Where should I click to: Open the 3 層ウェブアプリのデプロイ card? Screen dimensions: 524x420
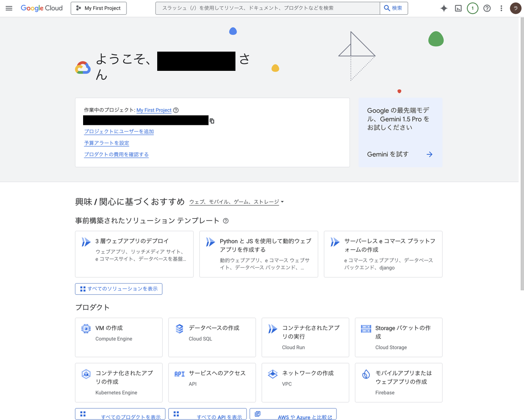[x=134, y=254]
